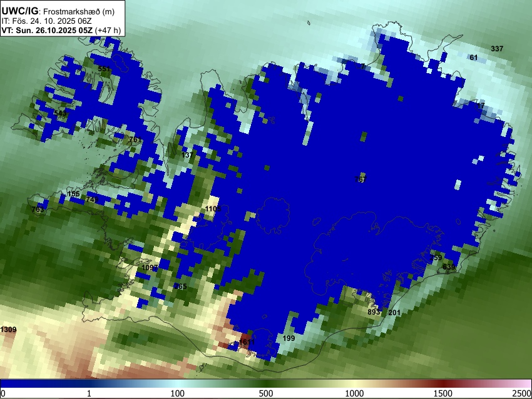Click the color scale tick label 1000
The width and height of the screenshot is (532, 399).
click(354, 393)
